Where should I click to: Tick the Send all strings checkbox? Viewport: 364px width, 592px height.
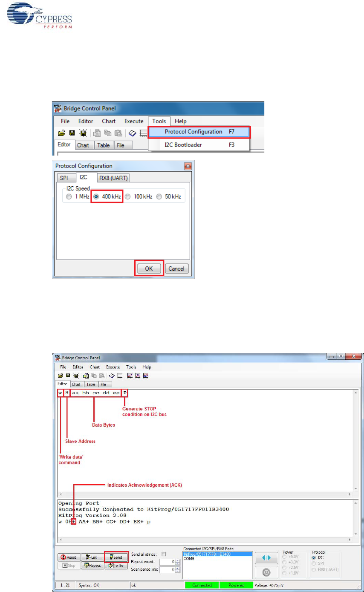(164, 554)
